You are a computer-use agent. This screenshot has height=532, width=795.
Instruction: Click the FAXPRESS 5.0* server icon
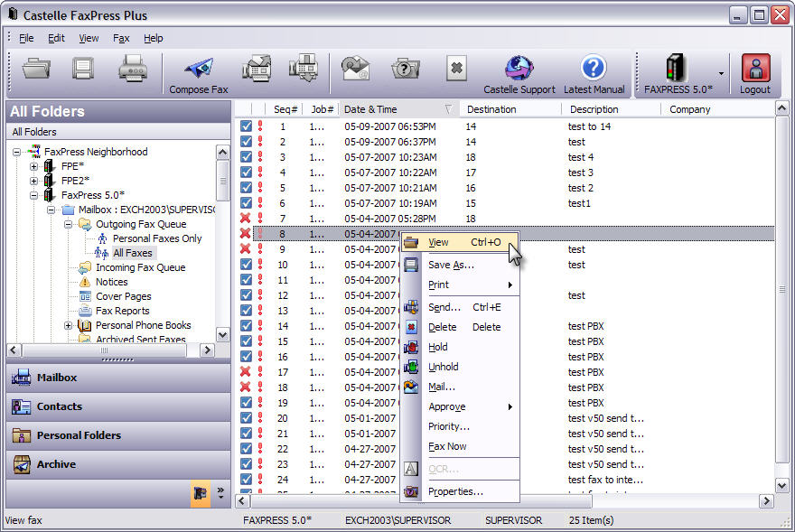click(677, 68)
